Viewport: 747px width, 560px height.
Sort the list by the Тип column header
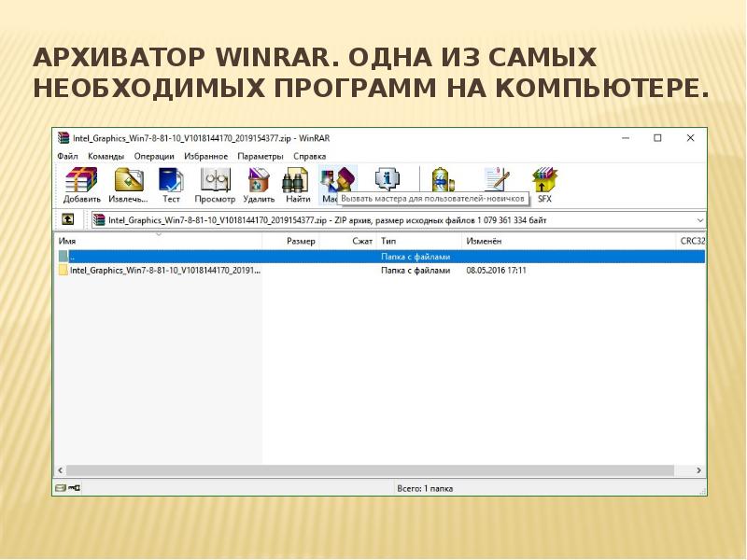[419, 241]
